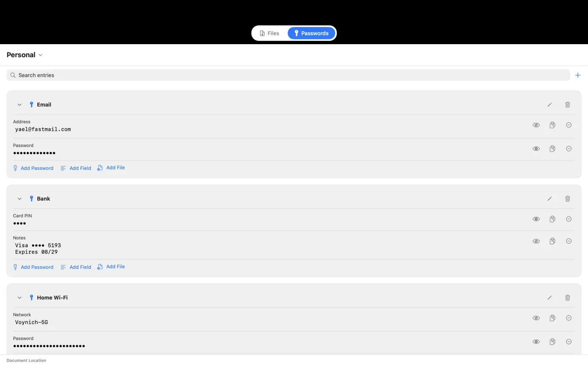Collapse the Email entry
This screenshot has width=588, height=368.
point(19,105)
